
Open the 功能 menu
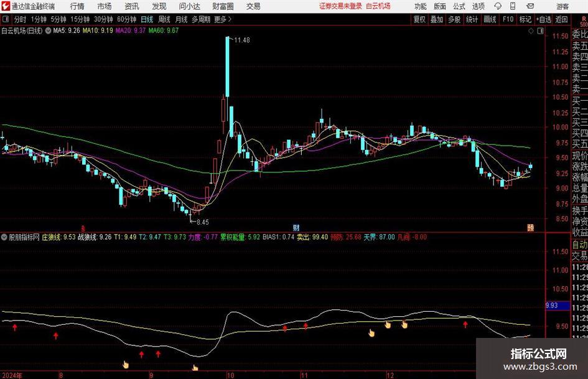coord(421,6)
